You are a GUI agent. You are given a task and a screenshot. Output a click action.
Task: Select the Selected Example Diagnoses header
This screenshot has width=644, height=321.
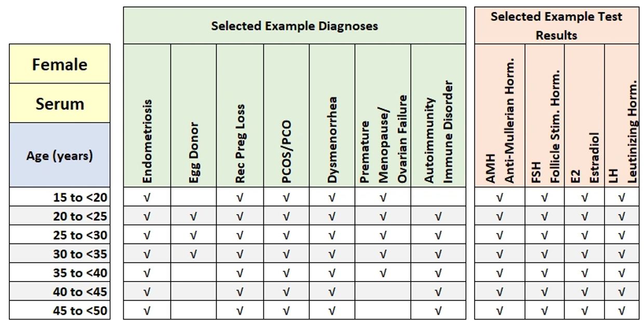[294, 25]
